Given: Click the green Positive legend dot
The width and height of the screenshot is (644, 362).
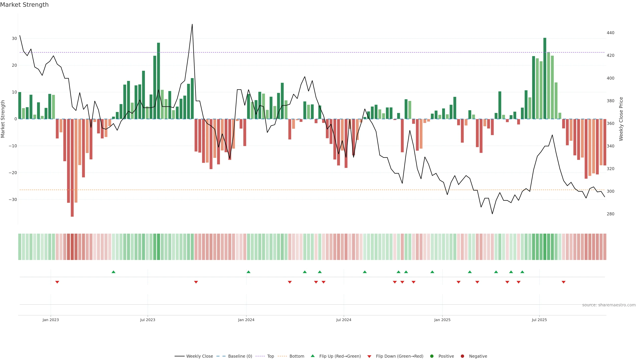Looking at the screenshot, I should (x=432, y=356).
